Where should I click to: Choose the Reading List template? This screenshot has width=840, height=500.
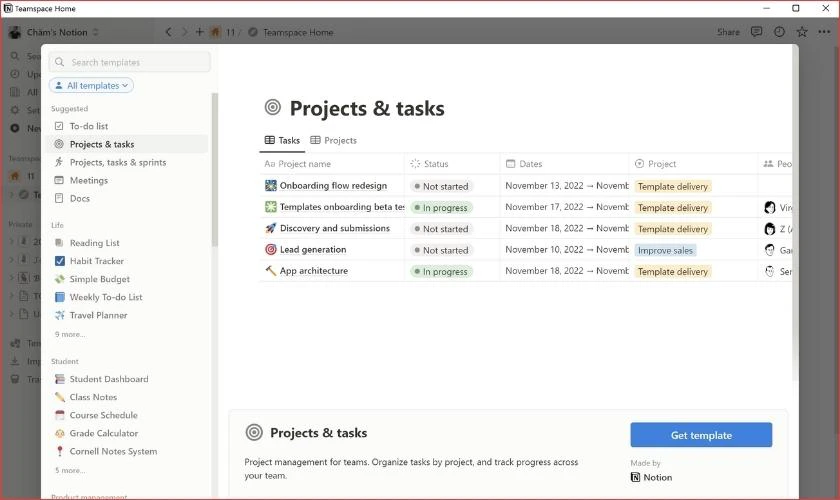[x=94, y=243]
